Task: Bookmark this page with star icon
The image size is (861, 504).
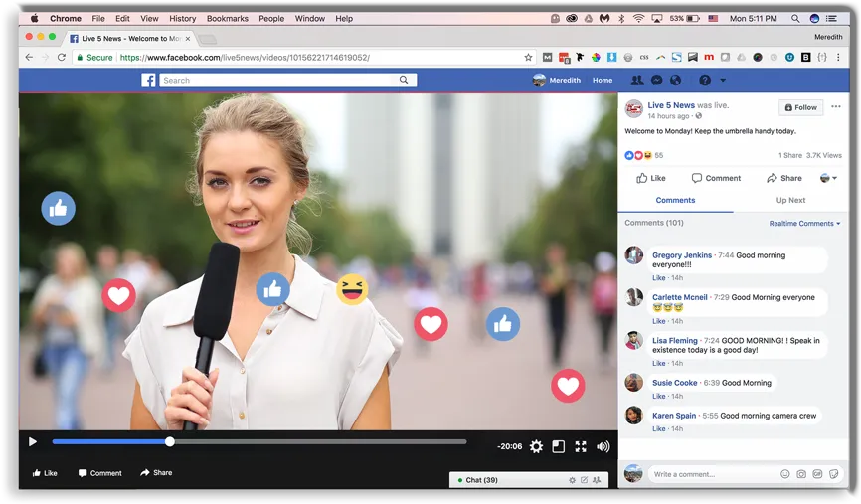Action: click(x=528, y=57)
